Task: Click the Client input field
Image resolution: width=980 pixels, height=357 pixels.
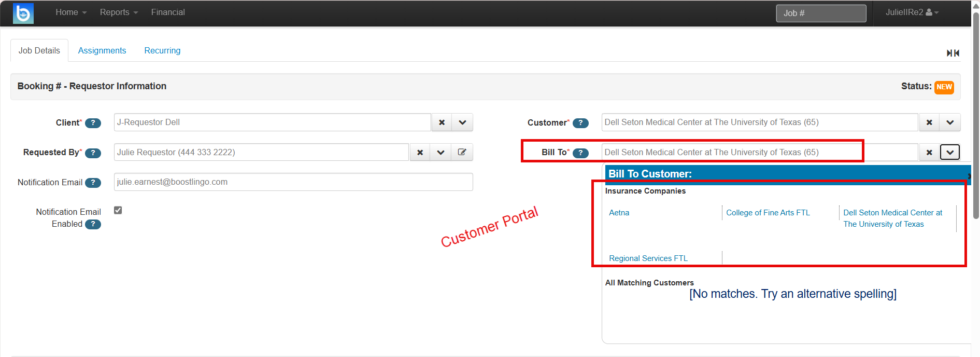Action: 273,122
